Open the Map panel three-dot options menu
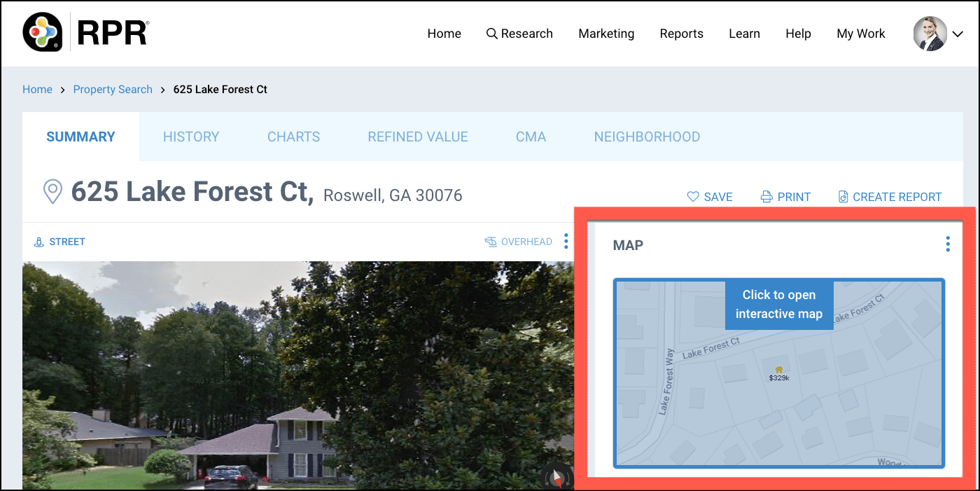 (948, 244)
